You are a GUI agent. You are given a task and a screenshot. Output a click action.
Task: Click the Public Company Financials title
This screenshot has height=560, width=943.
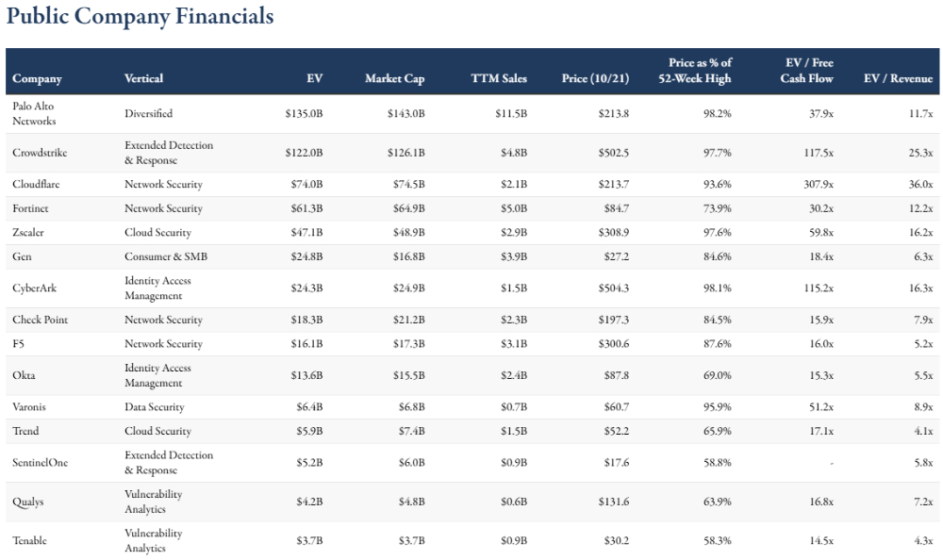tap(140, 17)
